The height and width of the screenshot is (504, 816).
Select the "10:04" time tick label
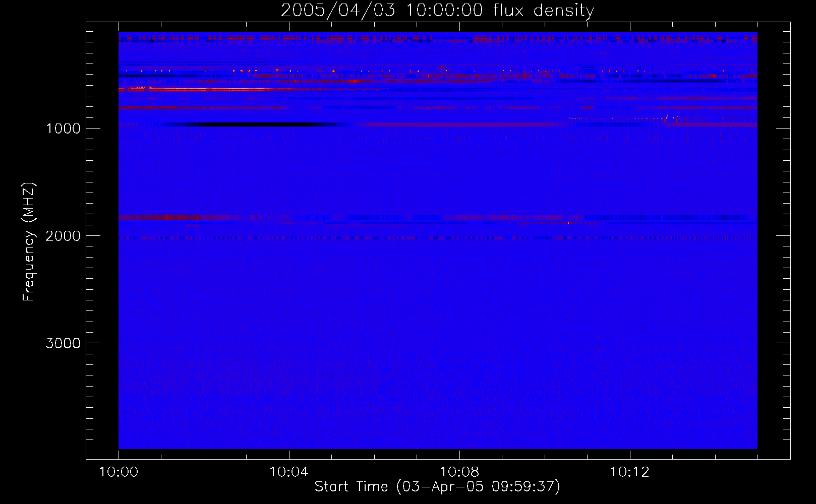tap(289, 472)
